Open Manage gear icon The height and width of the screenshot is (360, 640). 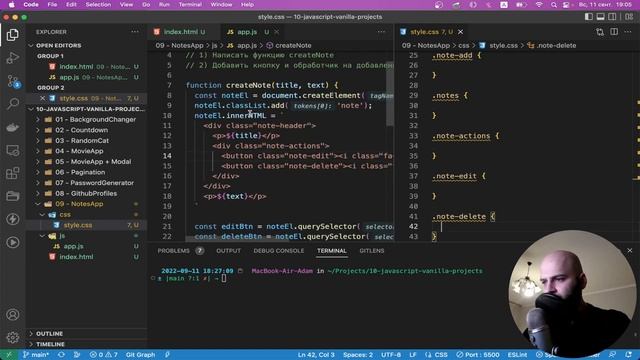point(13,338)
